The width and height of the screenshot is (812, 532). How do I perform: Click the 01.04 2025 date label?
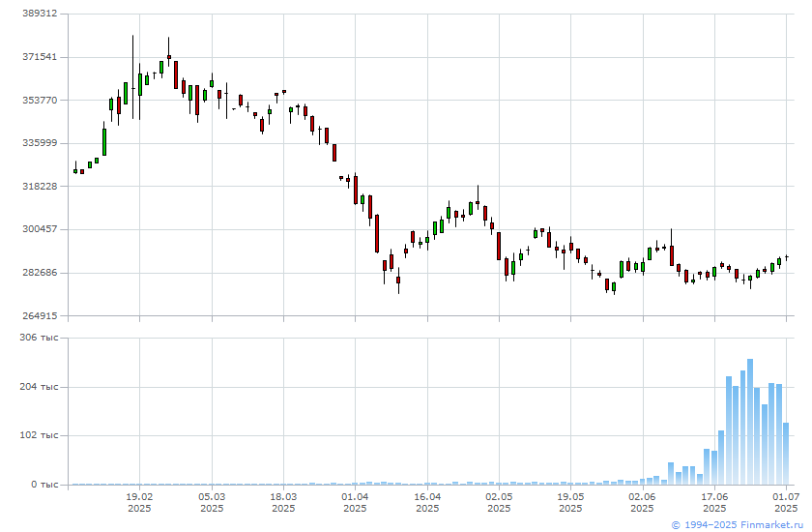click(356, 502)
